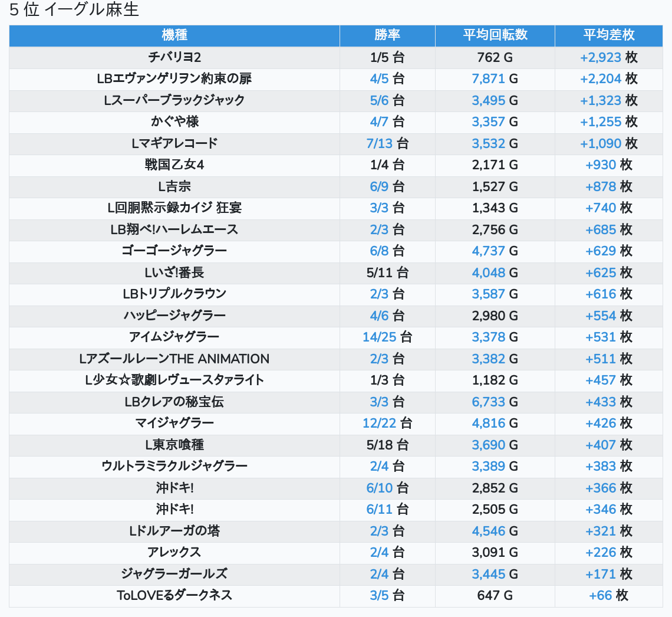Click the win rate 1/5 台
This screenshot has height=617, width=672.
[x=387, y=57]
